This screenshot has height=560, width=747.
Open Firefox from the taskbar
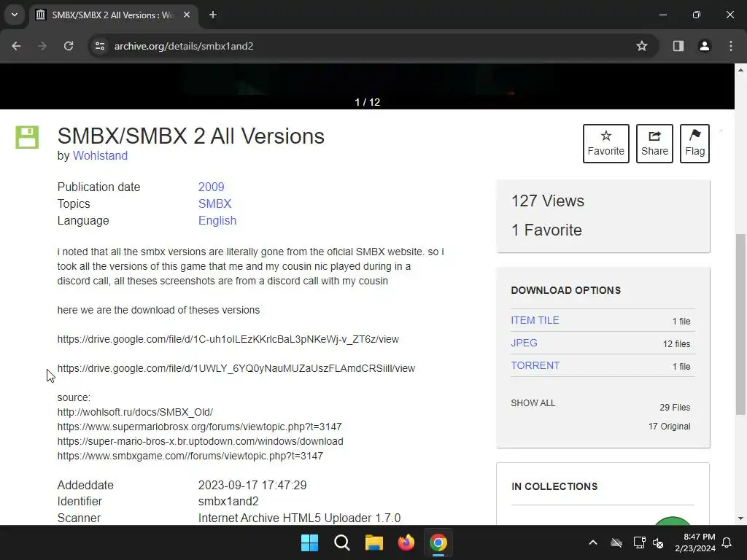[x=406, y=542]
